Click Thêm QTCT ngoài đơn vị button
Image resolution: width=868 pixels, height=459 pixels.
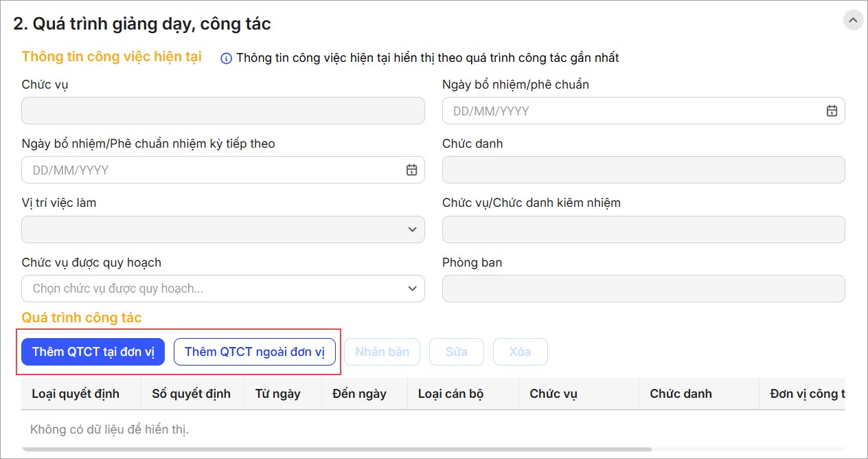pos(255,352)
